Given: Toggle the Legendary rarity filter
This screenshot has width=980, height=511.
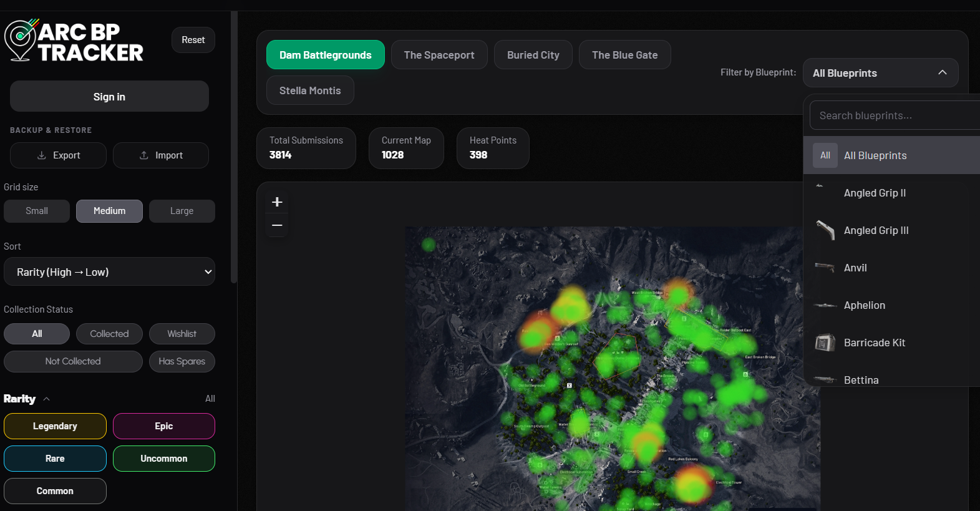Looking at the screenshot, I should click(55, 426).
